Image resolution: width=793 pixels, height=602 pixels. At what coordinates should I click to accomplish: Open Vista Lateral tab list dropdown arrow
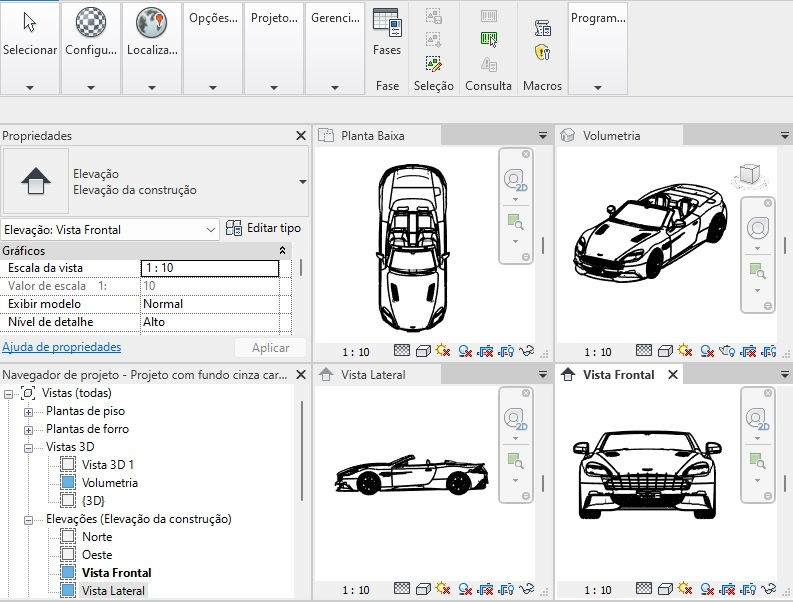(543, 375)
